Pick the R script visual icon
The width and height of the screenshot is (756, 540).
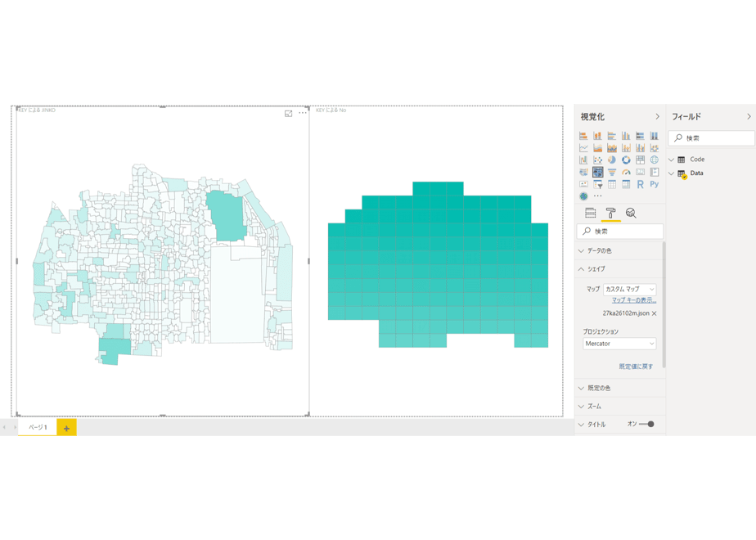(641, 184)
